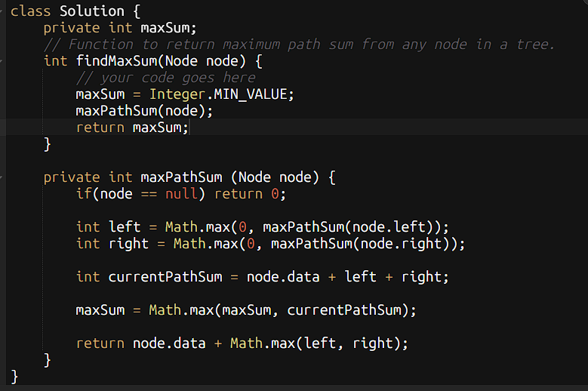Click "maxPathSum" in the private method signature
This screenshot has width=588, height=391.
[181, 177]
